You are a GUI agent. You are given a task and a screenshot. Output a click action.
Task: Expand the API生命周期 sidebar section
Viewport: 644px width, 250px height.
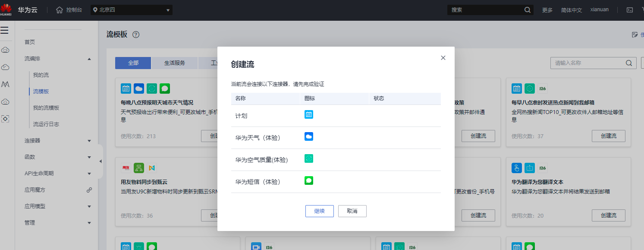[x=89, y=174]
